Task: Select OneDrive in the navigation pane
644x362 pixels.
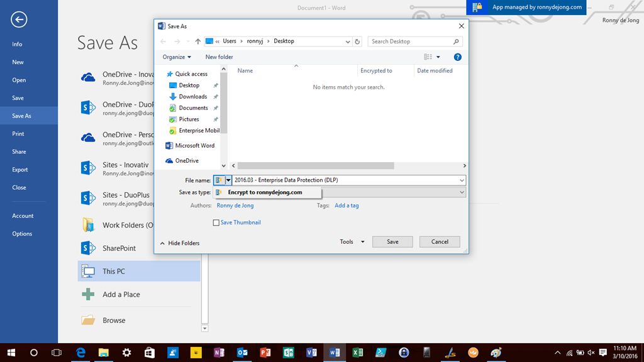Action: (186, 160)
